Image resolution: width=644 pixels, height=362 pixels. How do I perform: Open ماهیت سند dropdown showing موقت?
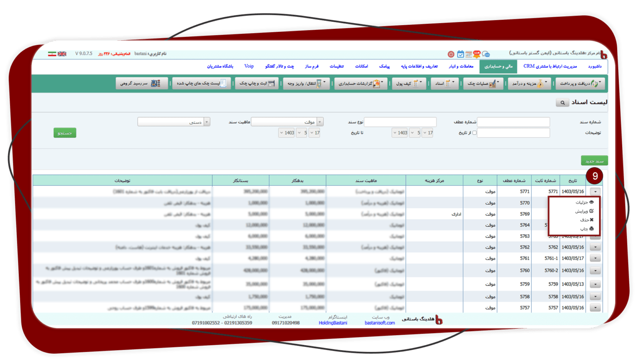tap(287, 122)
